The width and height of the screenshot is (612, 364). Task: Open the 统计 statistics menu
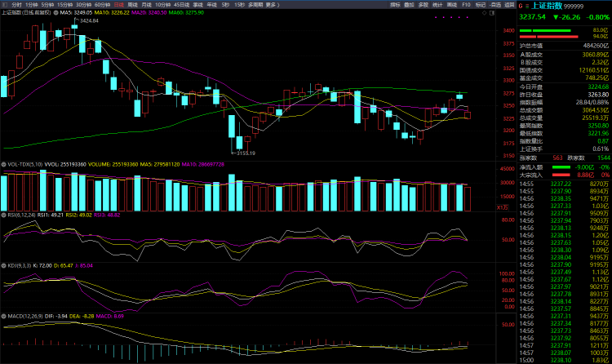(x=437, y=4)
